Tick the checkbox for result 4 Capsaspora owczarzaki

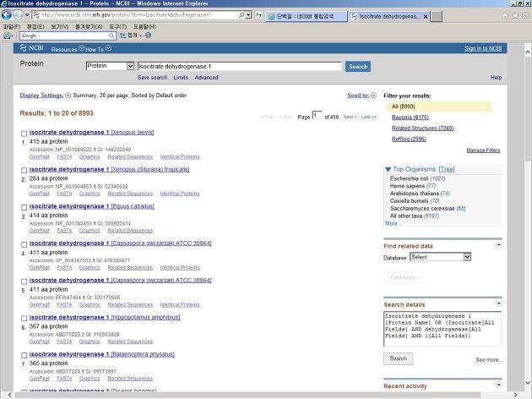coord(24,244)
